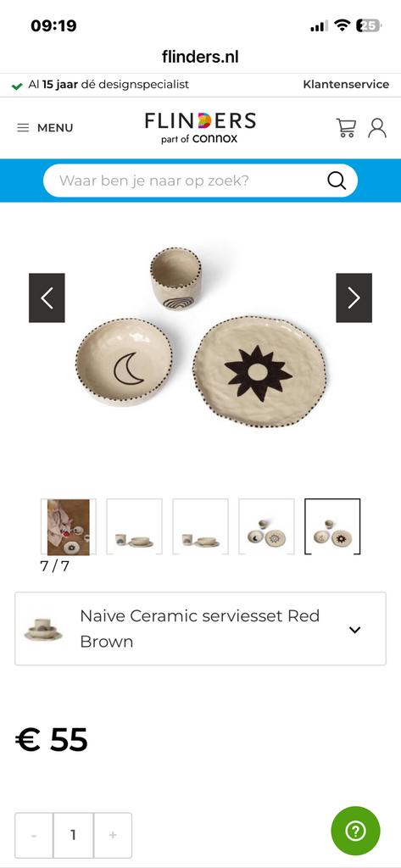Tap the hamburger MENU icon
Screen dimensions: 401x868
click(x=23, y=128)
